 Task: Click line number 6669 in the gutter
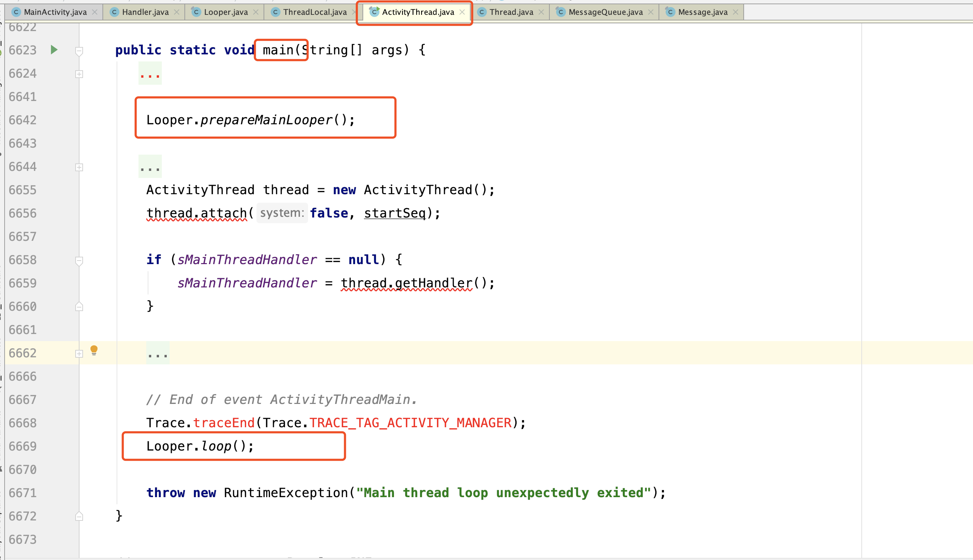(23, 446)
